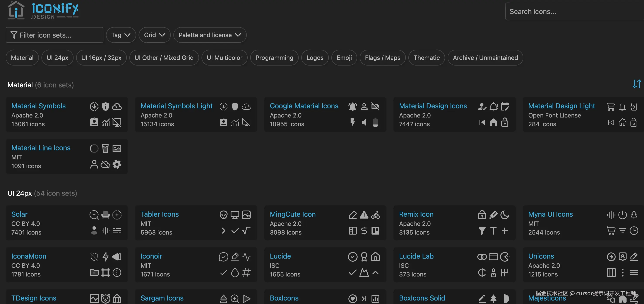Select the Programming category chip
644x304 pixels.
point(274,58)
